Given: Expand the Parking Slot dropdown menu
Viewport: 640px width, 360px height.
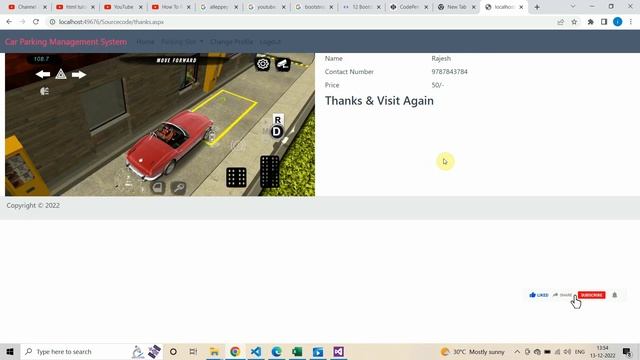Looking at the screenshot, I should coord(182,42).
